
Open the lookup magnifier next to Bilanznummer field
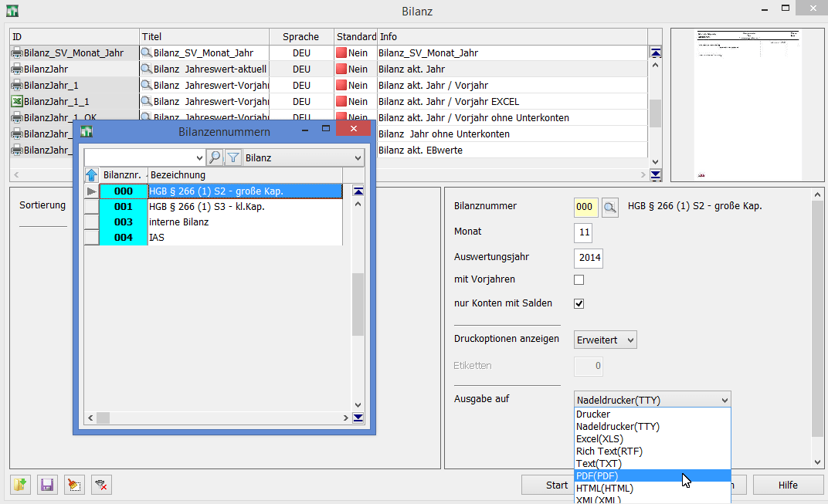[x=610, y=207]
